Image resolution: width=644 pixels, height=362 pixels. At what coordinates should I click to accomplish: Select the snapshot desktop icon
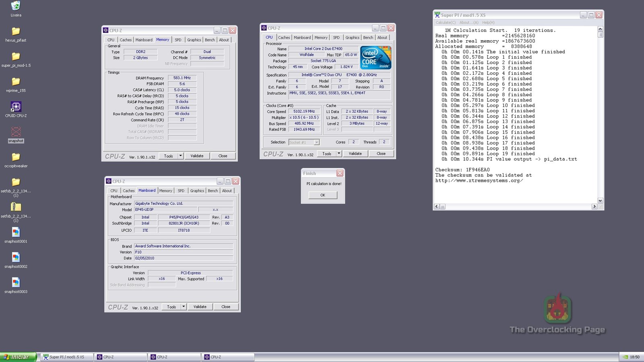(16, 132)
